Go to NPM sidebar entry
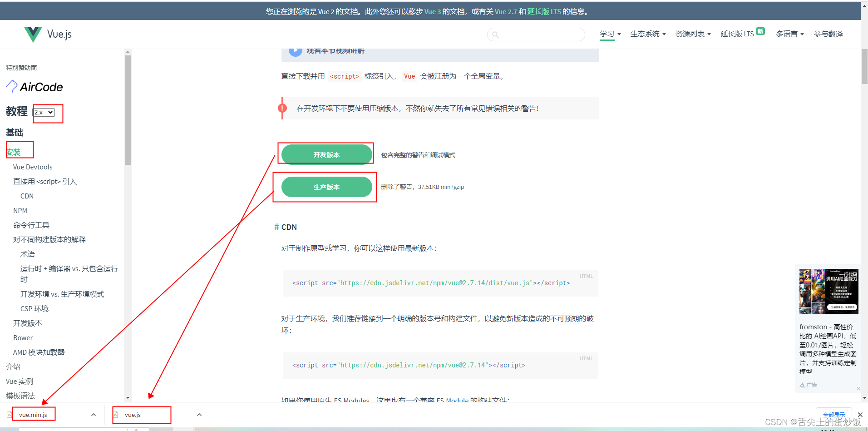This screenshot has height=431, width=868. click(20, 211)
